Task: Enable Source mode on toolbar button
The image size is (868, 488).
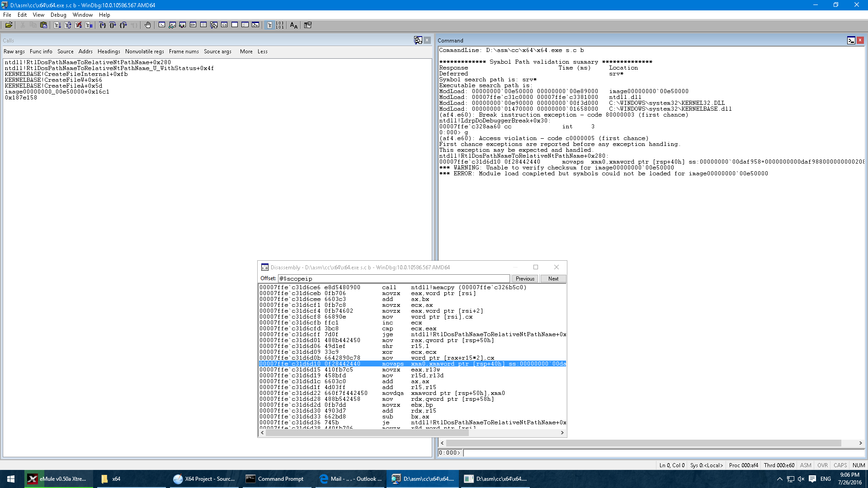Action: click(269, 25)
